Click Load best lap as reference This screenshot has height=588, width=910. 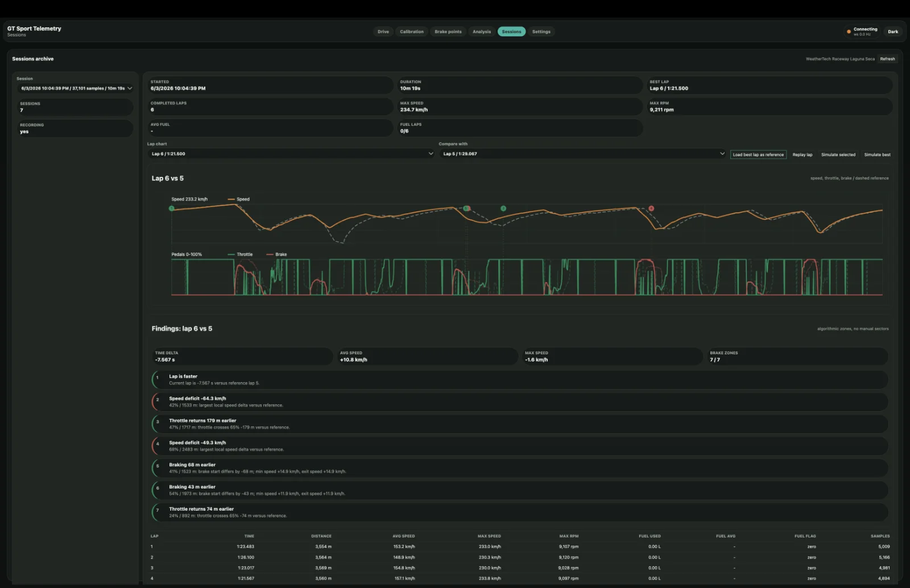tap(758, 155)
